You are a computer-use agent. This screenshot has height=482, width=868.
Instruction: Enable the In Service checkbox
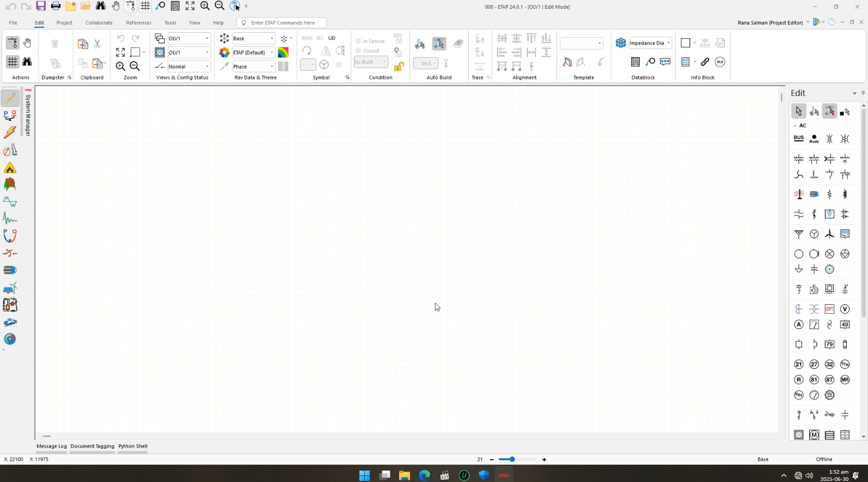[x=370, y=41]
